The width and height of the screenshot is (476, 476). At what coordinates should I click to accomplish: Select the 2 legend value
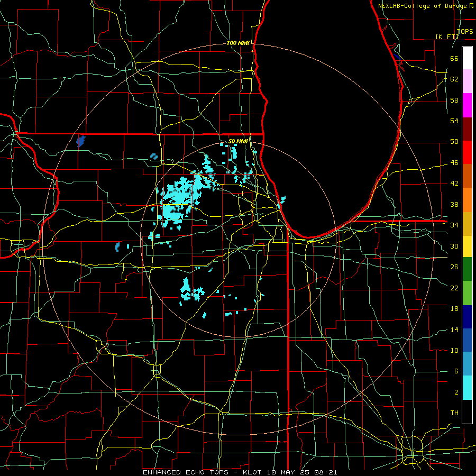[x=456, y=392]
